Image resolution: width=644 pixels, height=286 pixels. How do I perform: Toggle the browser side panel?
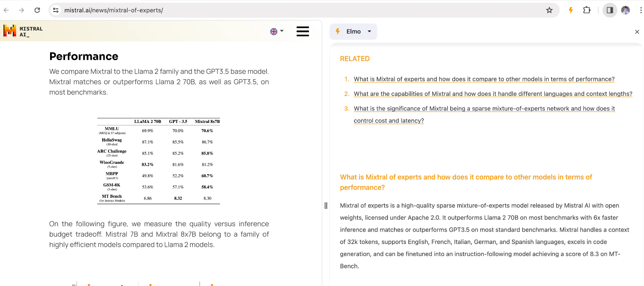610,10
